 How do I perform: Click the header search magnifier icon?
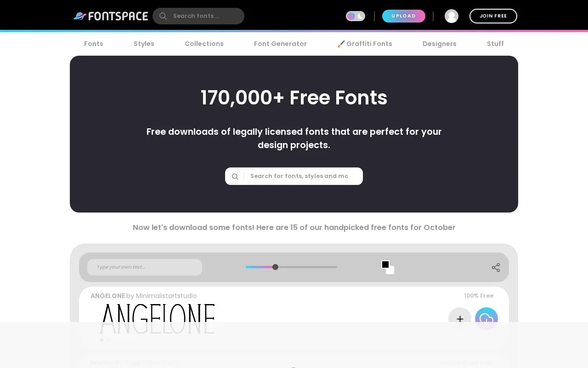(x=163, y=16)
